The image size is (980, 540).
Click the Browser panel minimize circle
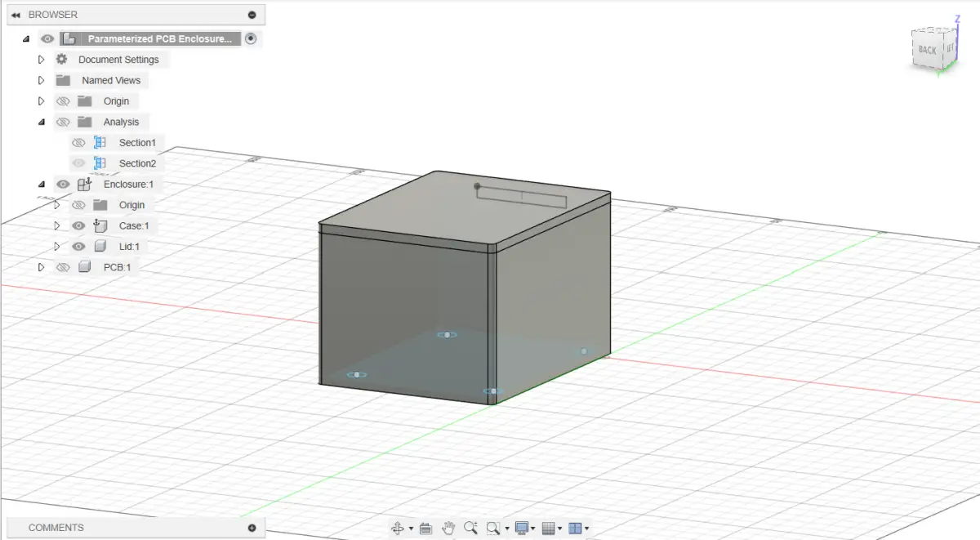click(x=252, y=15)
